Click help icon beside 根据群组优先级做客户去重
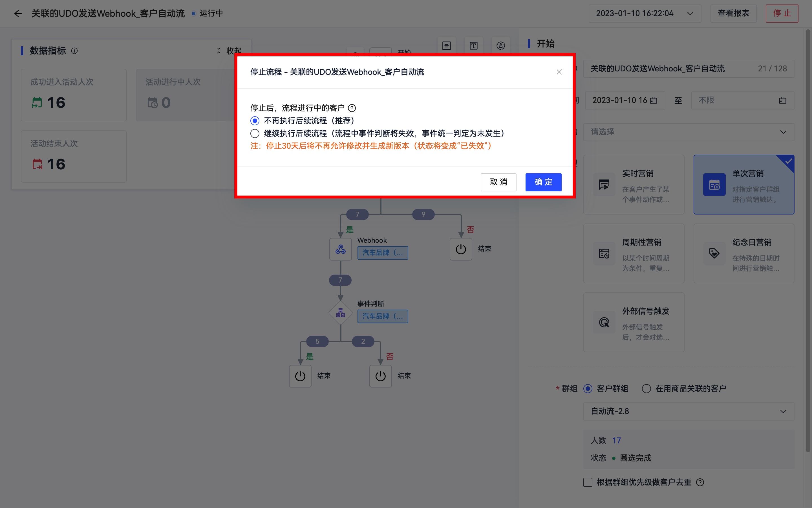Viewport: 812px width, 508px height. click(700, 483)
